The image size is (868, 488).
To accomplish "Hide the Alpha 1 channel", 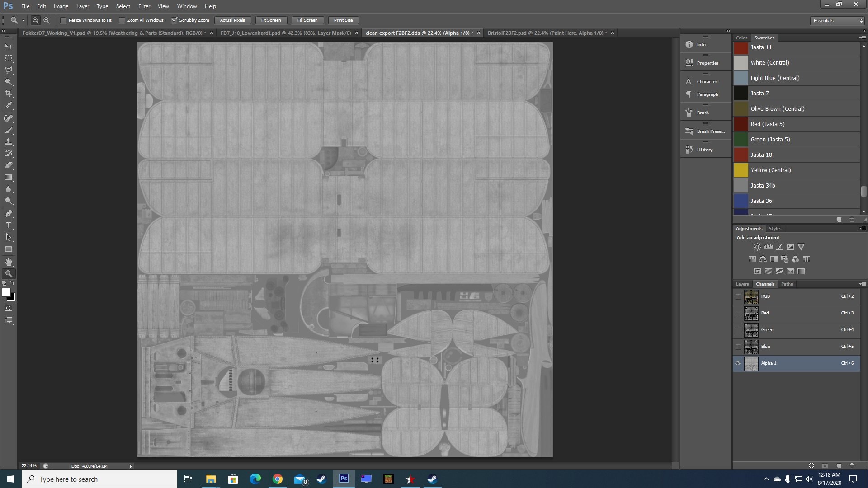I will tap(738, 363).
